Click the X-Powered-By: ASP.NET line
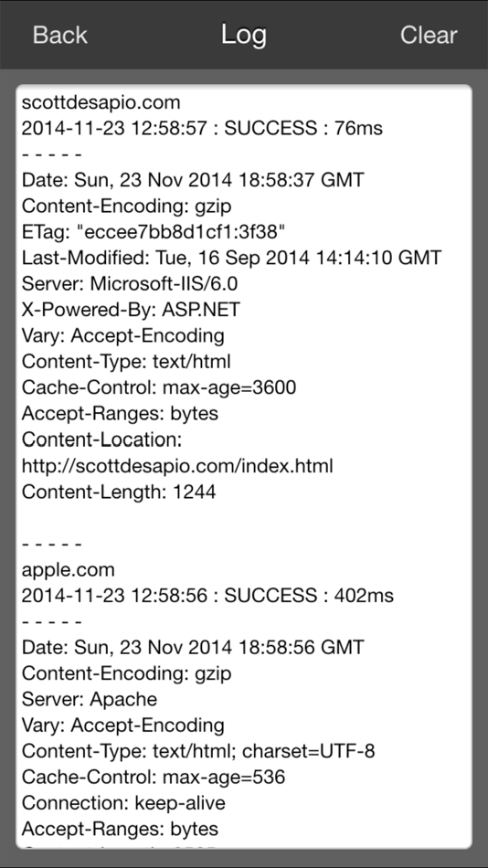 (x=131, y=310)
